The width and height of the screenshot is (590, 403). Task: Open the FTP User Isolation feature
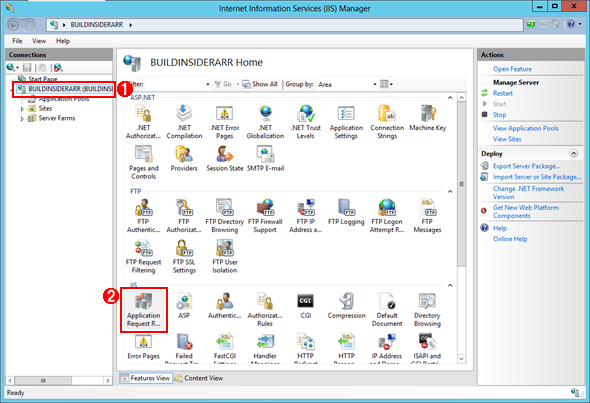[225, 256]
